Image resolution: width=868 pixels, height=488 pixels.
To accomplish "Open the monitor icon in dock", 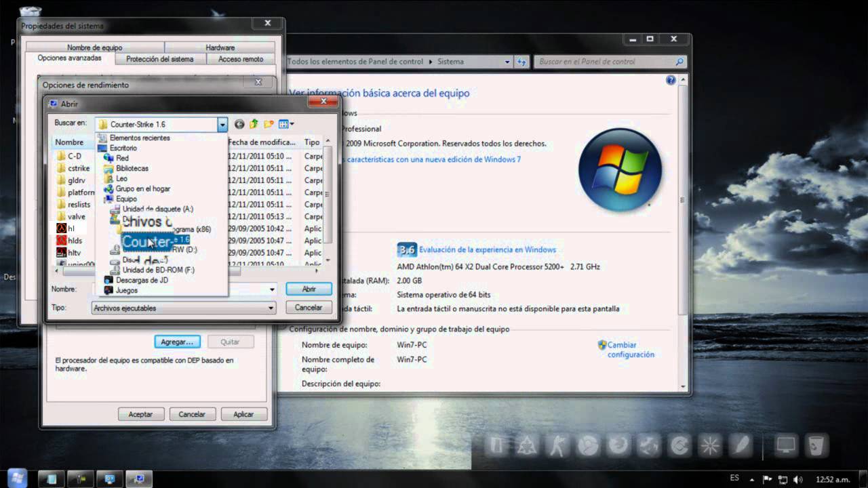I will click(x=786, y=445).
